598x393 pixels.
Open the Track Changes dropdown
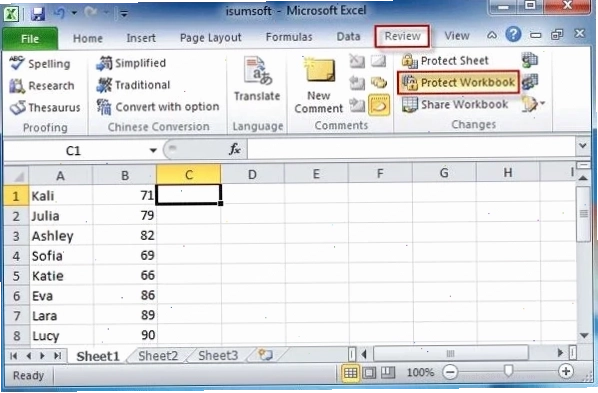533,104
